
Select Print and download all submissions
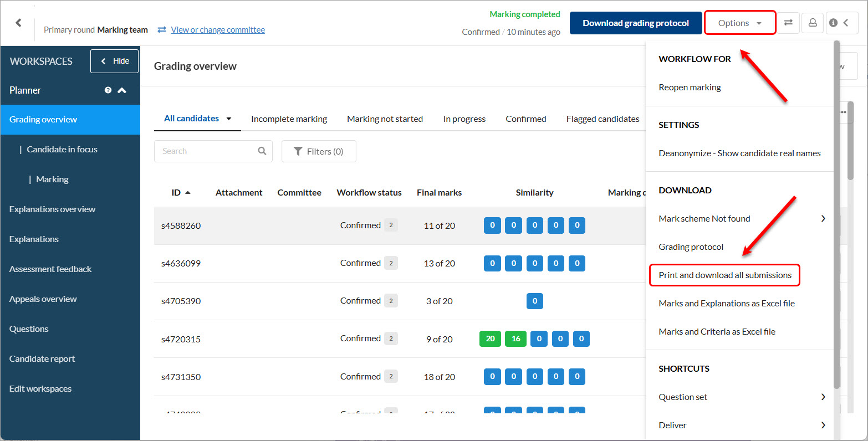(x=724, y=275)
